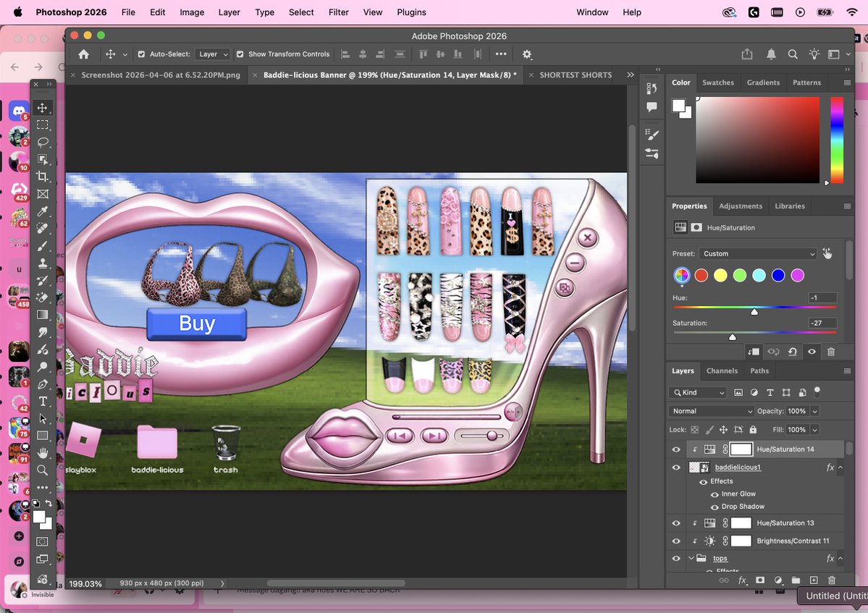Click the Saturation slider handle
Screen dimensions: 868x613
click(x=733, y=337)
